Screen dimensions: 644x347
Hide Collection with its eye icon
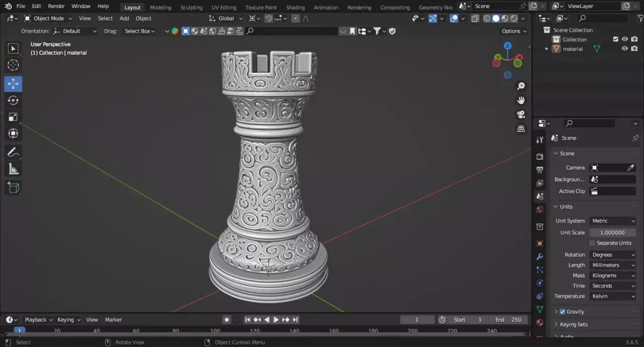(625, 39)
